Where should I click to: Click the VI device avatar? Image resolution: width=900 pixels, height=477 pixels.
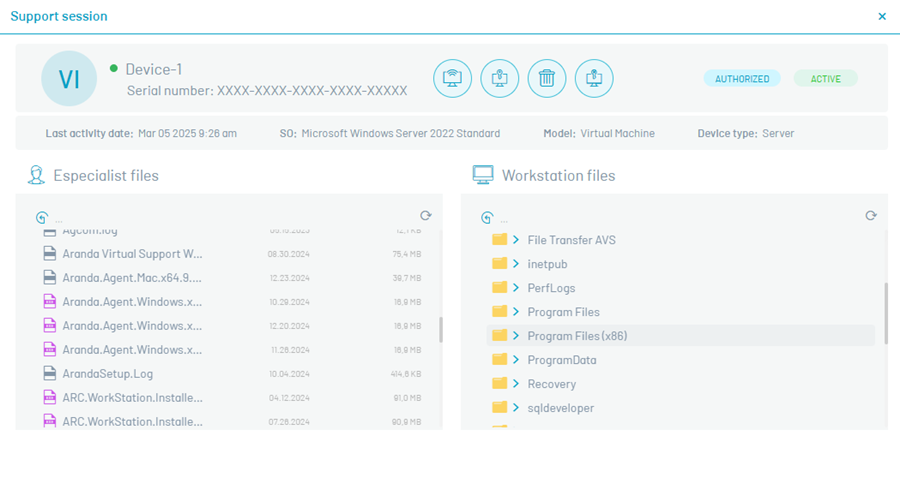pyautogui.click(x=69, y=79)
